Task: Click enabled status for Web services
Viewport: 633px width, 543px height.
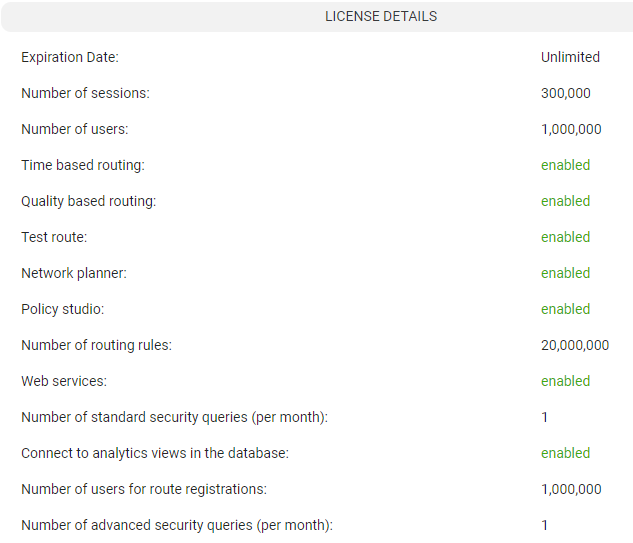Action: 565,381
